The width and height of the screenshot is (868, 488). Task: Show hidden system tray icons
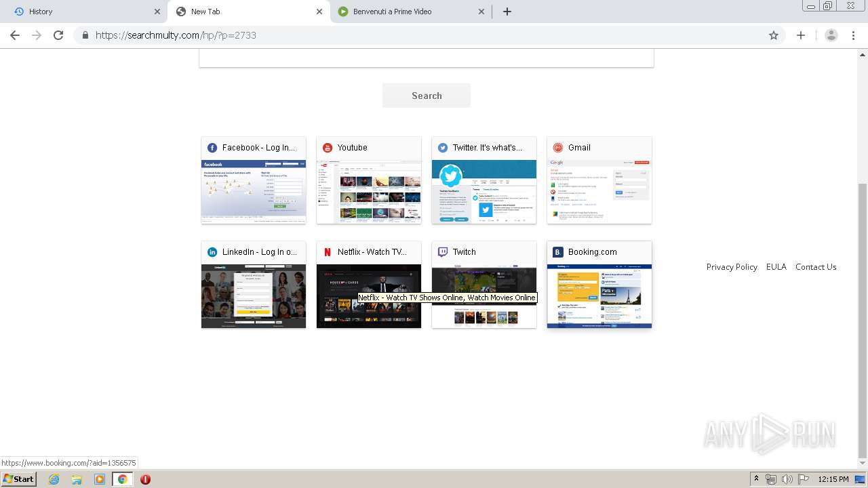pyautogui.click(x=756, y=479)
